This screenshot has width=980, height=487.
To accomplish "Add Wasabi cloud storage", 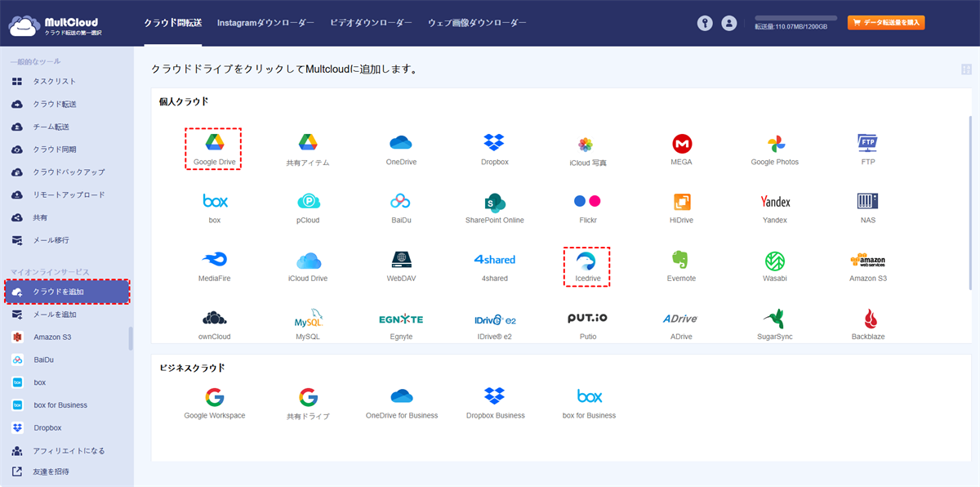I will pos(775,266).
